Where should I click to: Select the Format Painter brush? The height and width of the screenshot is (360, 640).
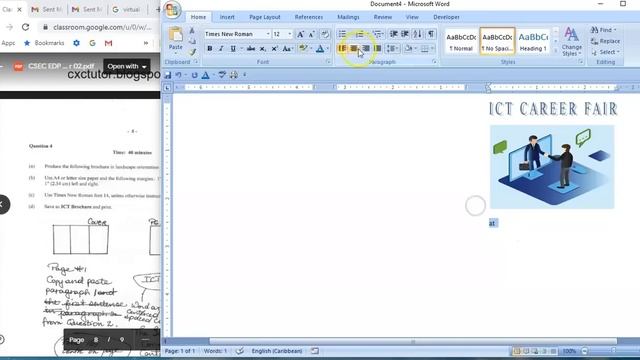click(192, 52)
